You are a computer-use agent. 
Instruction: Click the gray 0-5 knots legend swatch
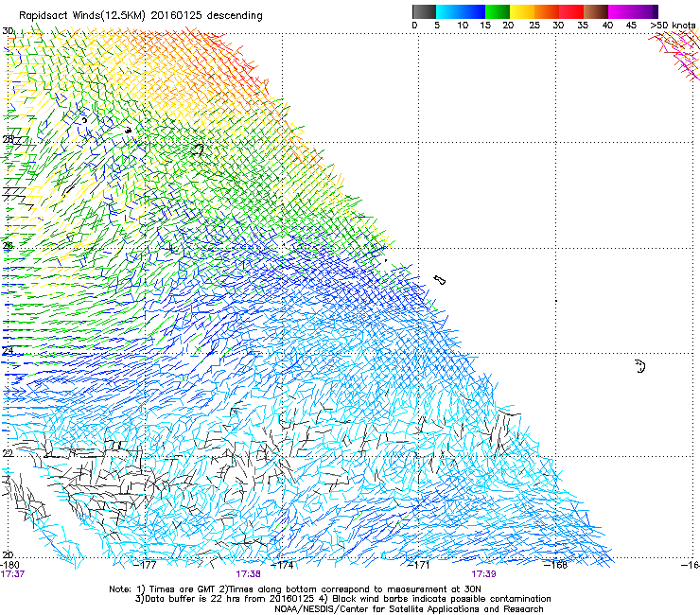(x=424, y=11)
